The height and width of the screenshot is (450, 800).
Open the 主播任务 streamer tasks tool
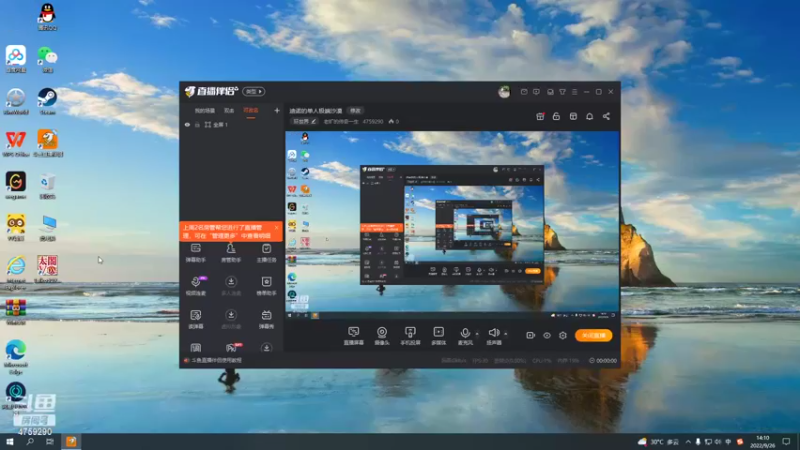tap(266, 253)
